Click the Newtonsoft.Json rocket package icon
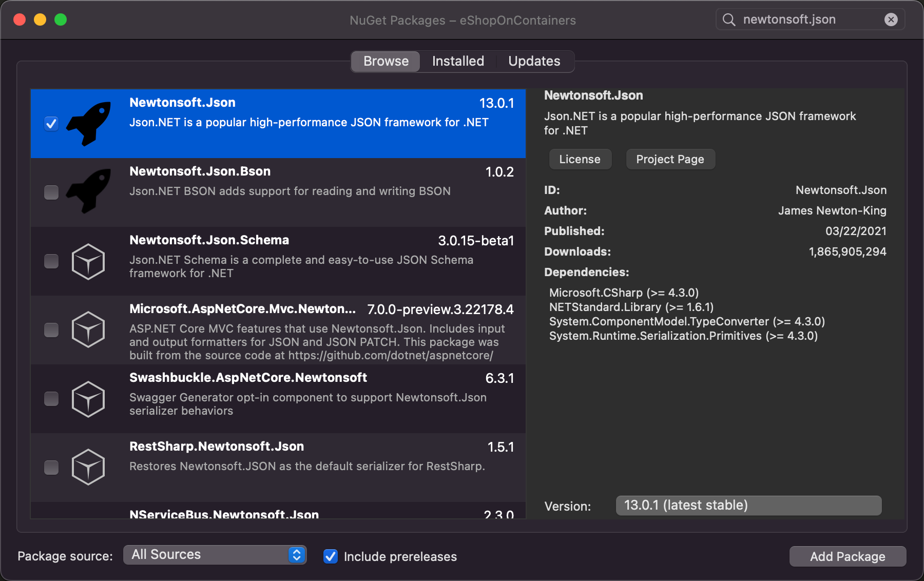Viewport: 924px width, 581px height. (x=88, y=123)
